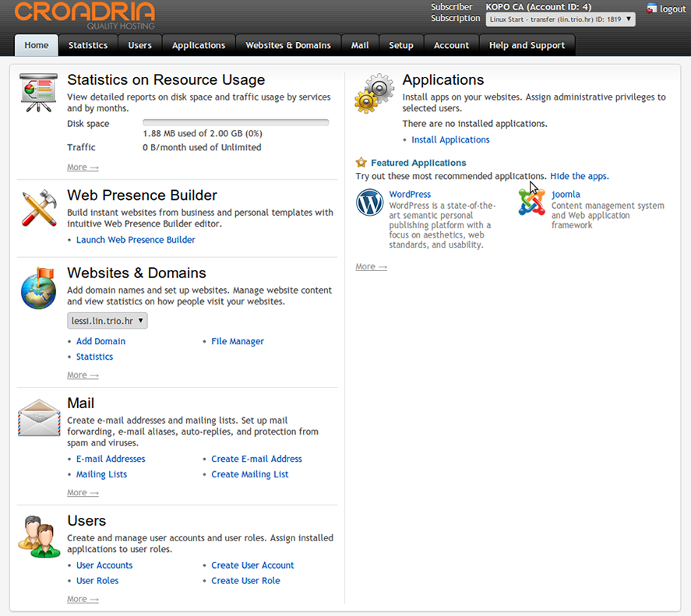This screenshot has width=691, height=616.
Task: Click the WordPress logo icon
Action: [x=369, y=202]
